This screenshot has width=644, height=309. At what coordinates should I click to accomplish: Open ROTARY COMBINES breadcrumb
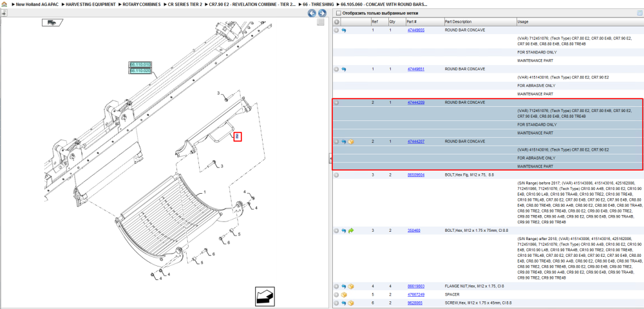pyautogui.click(x=141, y=4)
